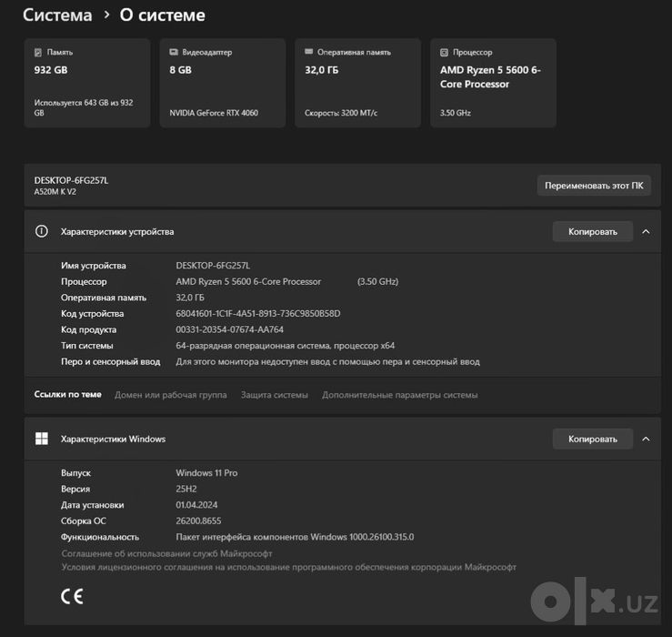Open the Видеоадаптер 8 GB card
Image resolution: width=672 pixels, height=637 pixels.
pos(223,83)
